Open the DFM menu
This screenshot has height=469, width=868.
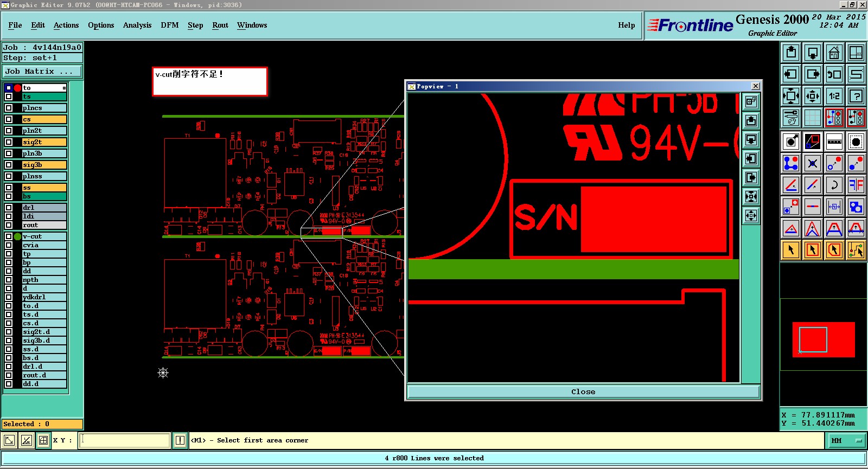(x=170, y=25)
